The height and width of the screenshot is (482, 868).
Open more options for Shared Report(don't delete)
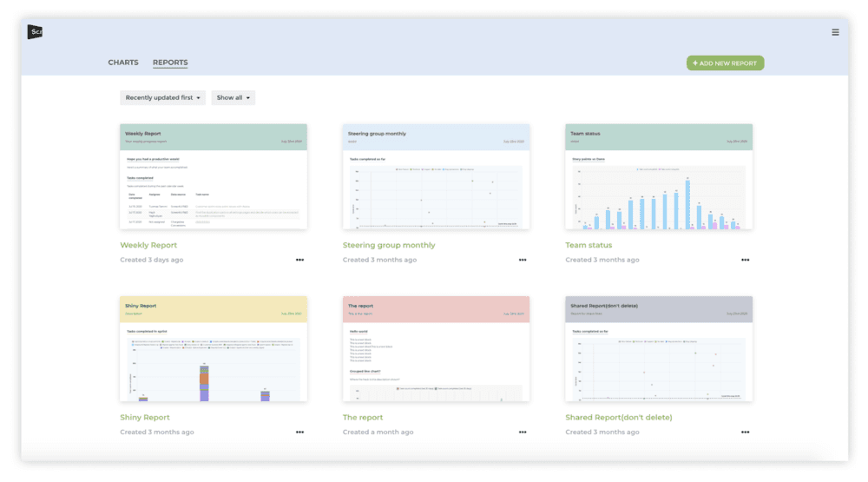click(745, 432)
